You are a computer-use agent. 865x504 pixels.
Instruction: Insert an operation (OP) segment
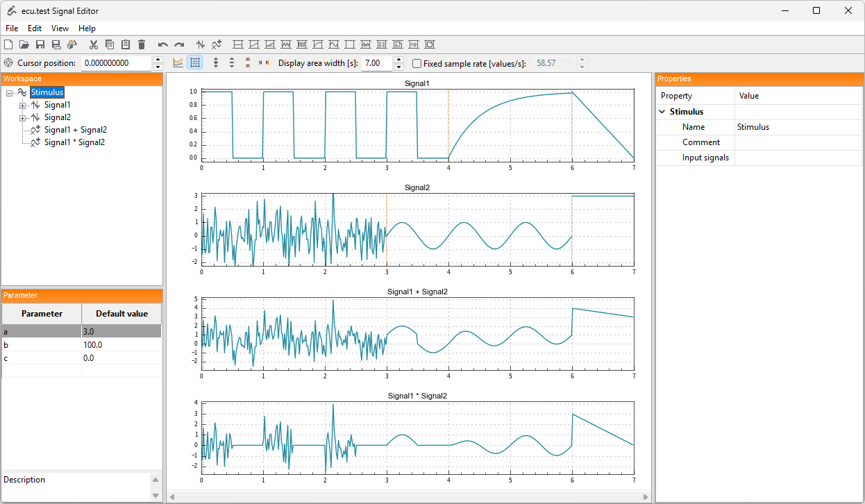point(414,44)
